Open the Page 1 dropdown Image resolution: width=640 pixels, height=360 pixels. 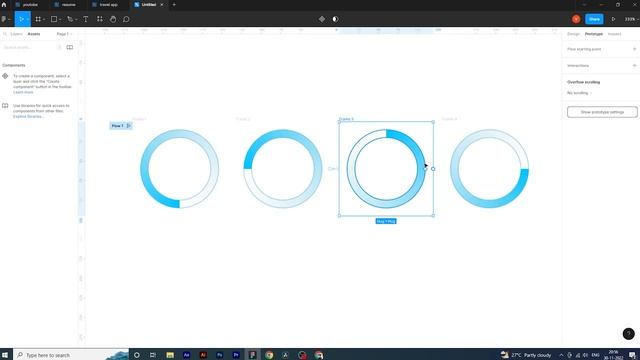64,34
